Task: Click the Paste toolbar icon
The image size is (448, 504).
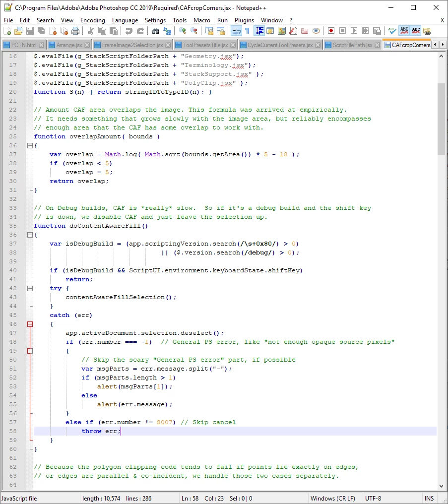Action: click(x=114, y=31)
